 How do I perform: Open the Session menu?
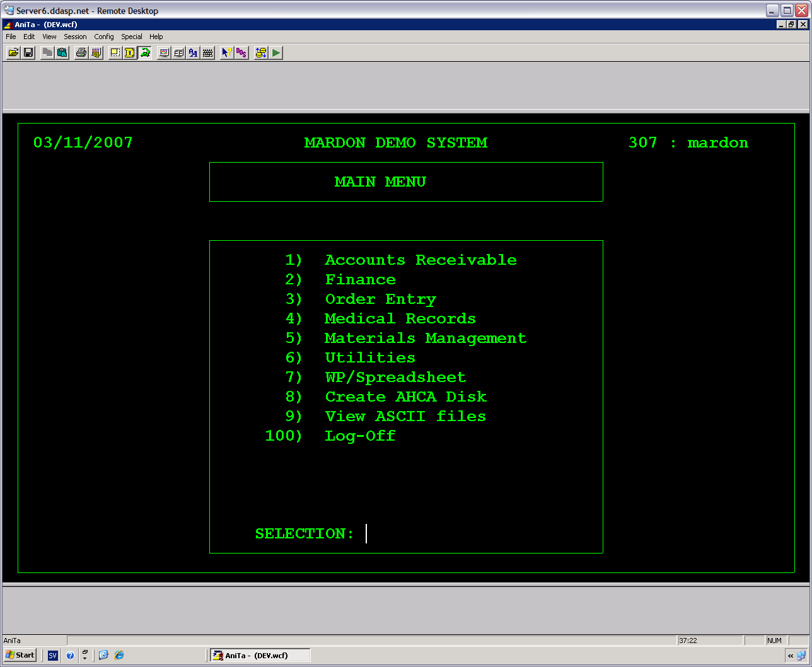pos(75,37)
